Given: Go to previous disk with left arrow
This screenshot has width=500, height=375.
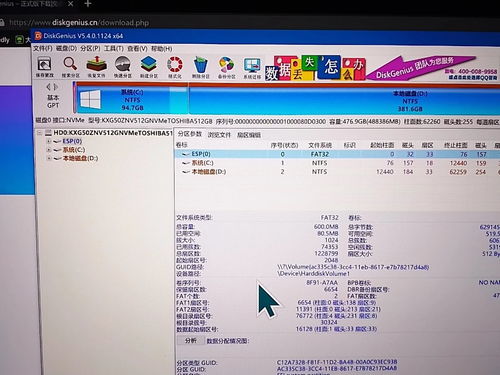Looking at the screenshot, I should (49, 87).
